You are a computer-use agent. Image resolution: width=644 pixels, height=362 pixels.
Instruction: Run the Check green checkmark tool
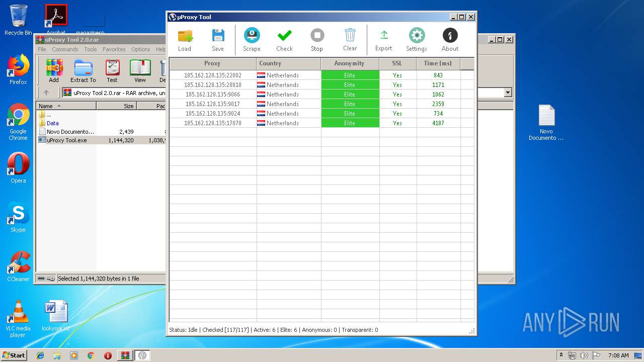coord(284,40)
